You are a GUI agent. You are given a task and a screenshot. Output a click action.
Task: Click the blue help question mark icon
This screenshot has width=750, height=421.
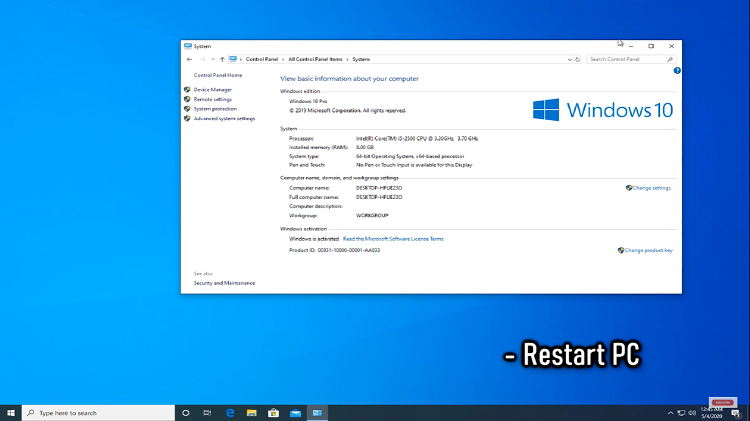pyautogui.click(x=677, y=71)
